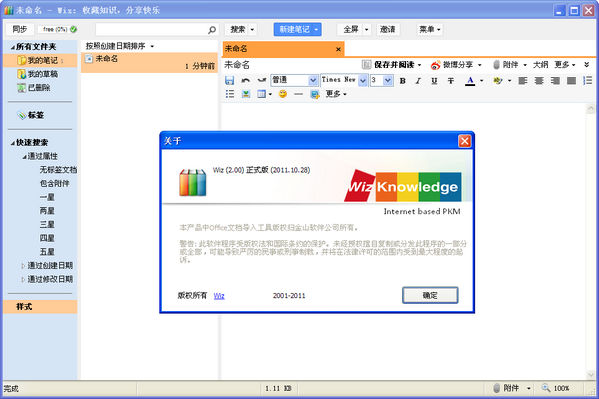The height and width of the screenshot is (399, 599).
Task: Open the 菜单 menu
Action: point(430,29)
